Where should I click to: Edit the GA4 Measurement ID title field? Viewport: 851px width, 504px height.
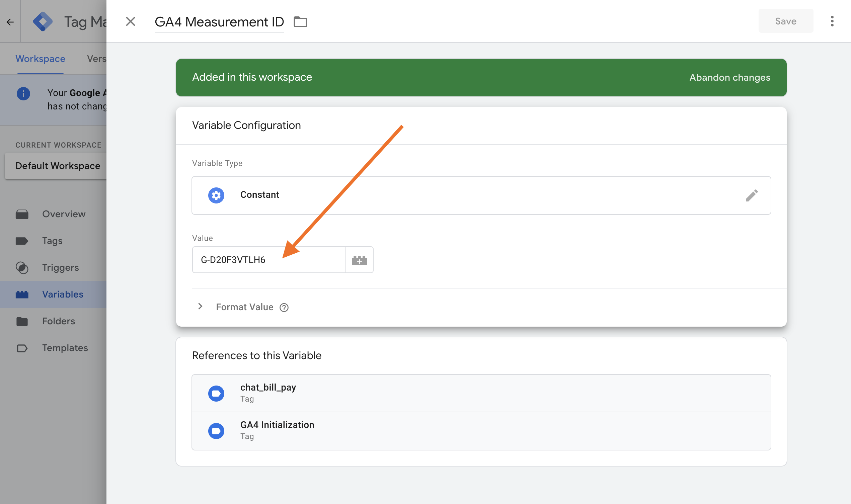pos(219,22)
